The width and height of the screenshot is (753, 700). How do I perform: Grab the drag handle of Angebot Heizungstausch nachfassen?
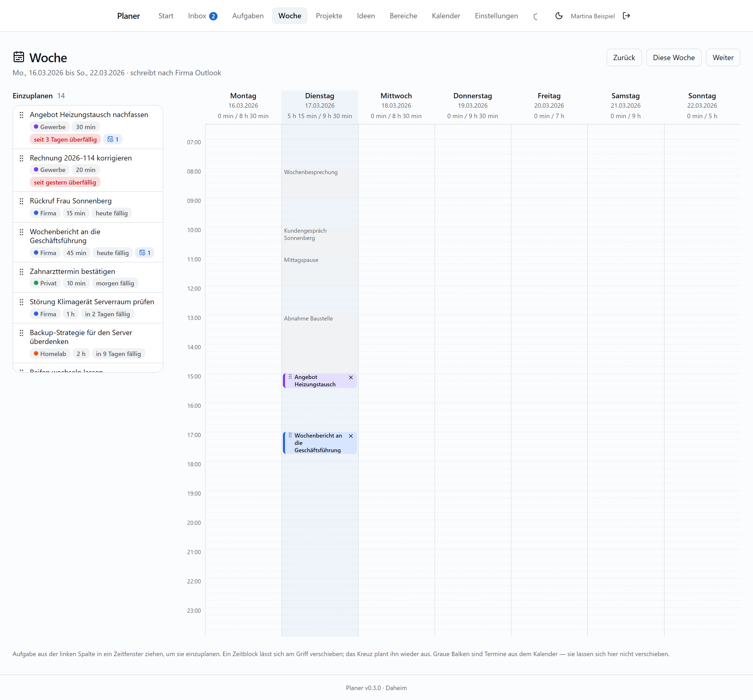point(22,115)
